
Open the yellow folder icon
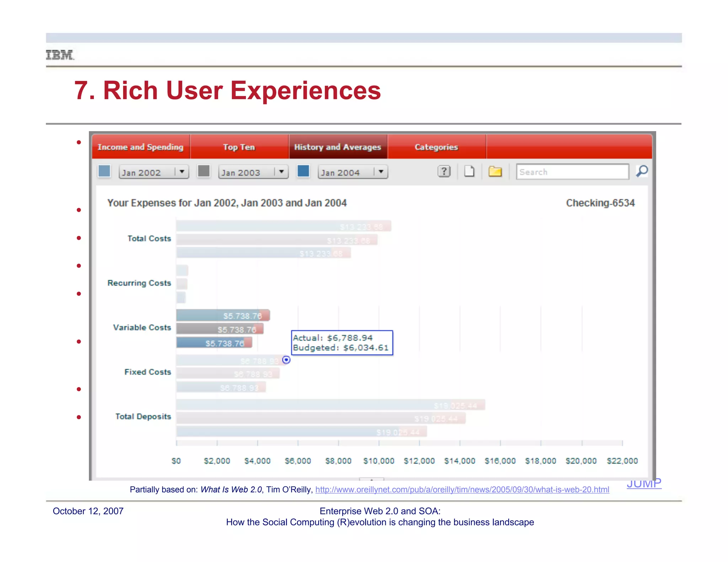pos(495,172)
